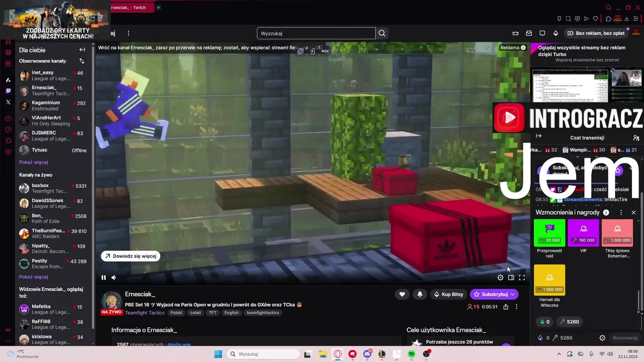The width and height of the screenshot is (644, 362).
Task: Click Rozmawiaj chat button
Action: pyautogui.click(x=626, y=338)
